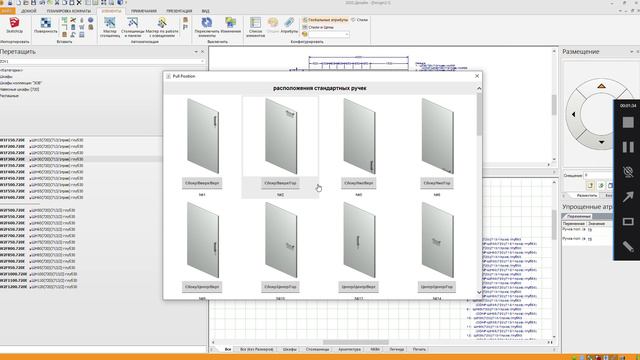Click button under first door thumbnail (top-side vertical handle)
640x360 pixels.
click(x=202, y=183)
